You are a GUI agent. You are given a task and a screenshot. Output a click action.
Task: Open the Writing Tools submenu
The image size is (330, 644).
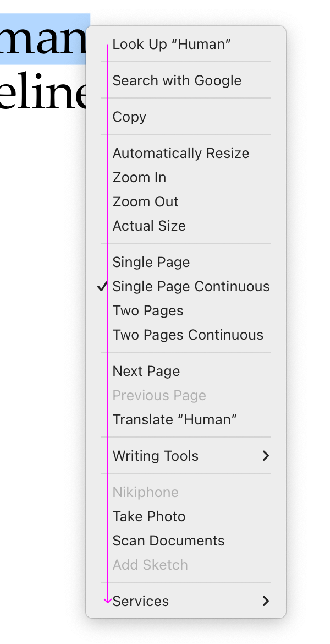point(156,456)
